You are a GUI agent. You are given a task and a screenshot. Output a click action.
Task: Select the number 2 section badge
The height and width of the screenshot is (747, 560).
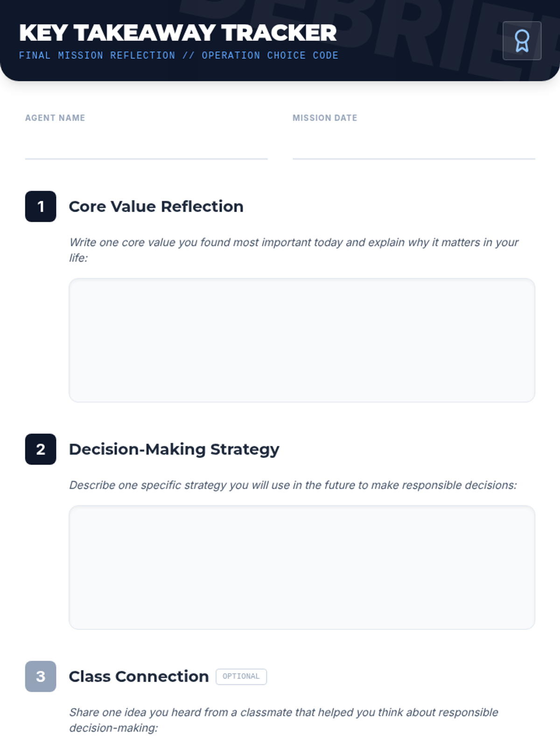point(41,449)
